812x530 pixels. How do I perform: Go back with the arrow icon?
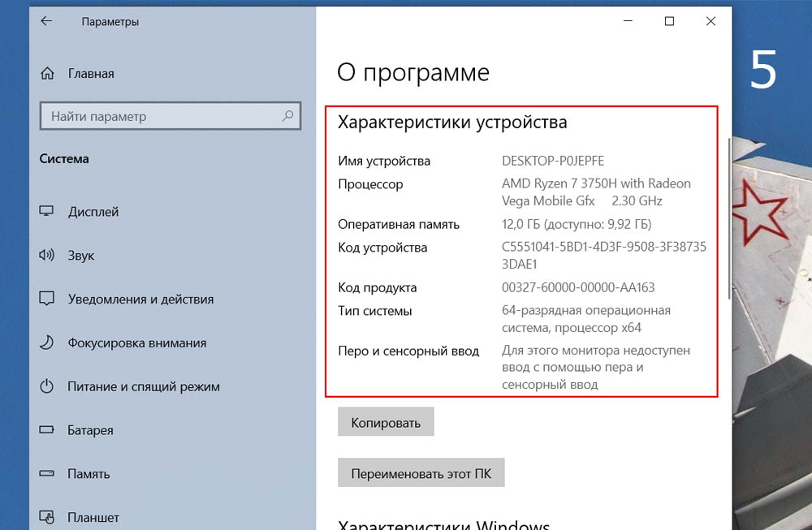point(46,21)
